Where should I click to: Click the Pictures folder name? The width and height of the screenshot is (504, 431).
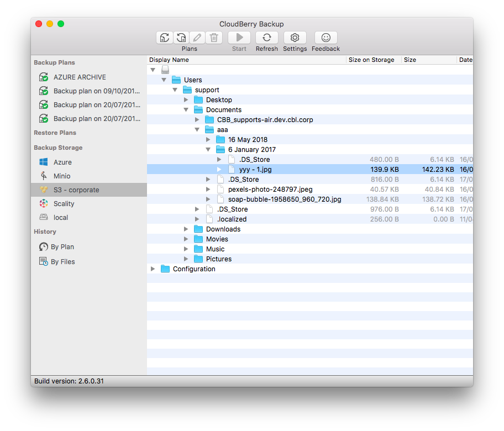pyautogui.click(x=219, y=259)
